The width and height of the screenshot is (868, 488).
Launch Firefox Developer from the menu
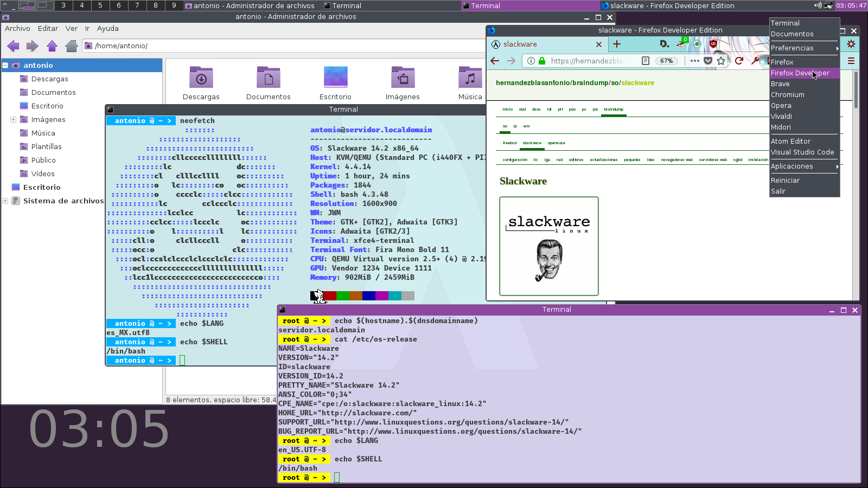(805, 73)
